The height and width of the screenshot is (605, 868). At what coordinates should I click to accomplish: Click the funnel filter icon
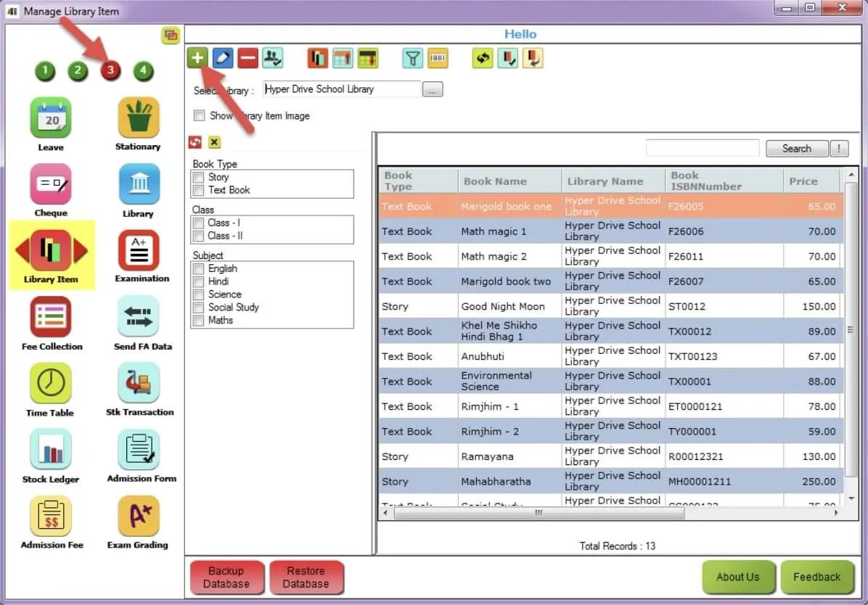coord(412,57)
